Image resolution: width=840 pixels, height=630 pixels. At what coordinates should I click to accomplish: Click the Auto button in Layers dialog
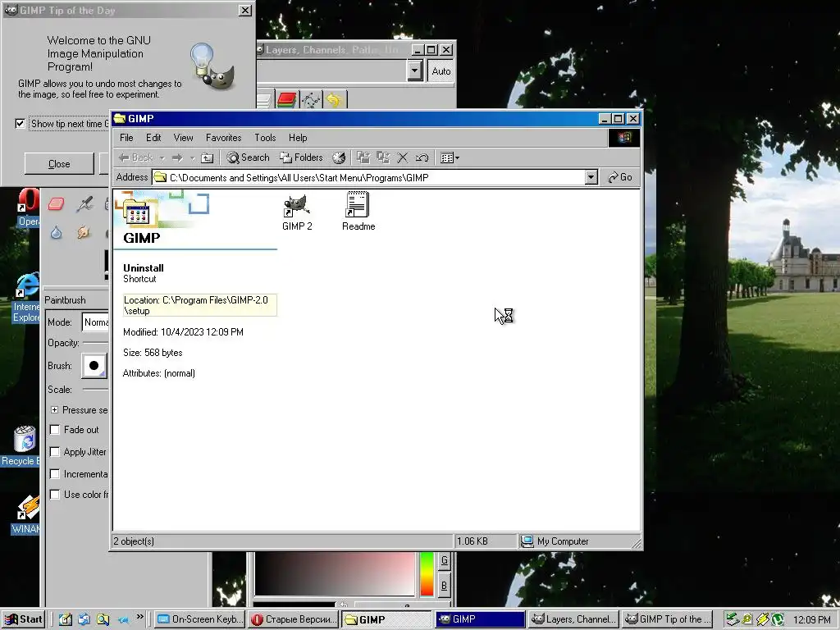[x=441, y=71]
